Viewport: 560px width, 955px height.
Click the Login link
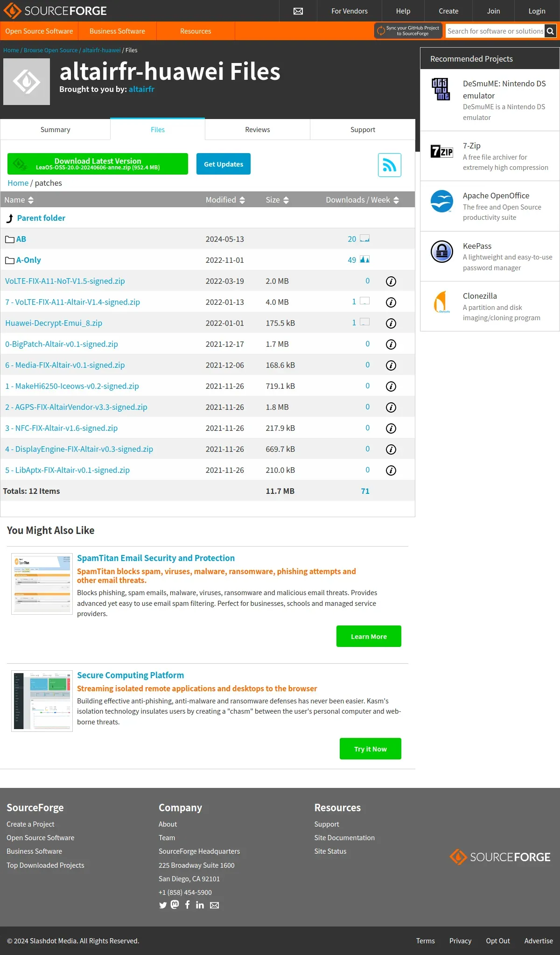(537, 11)
